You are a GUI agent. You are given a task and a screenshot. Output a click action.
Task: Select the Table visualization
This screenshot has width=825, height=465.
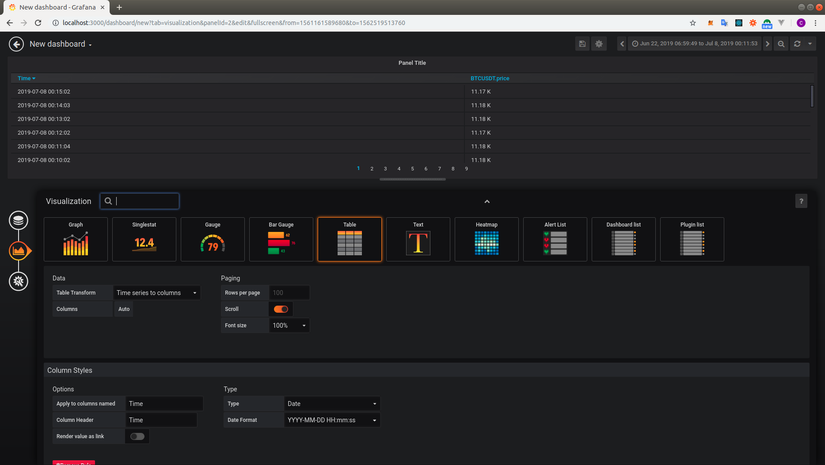pyautogui.click(x=350, y=239)
